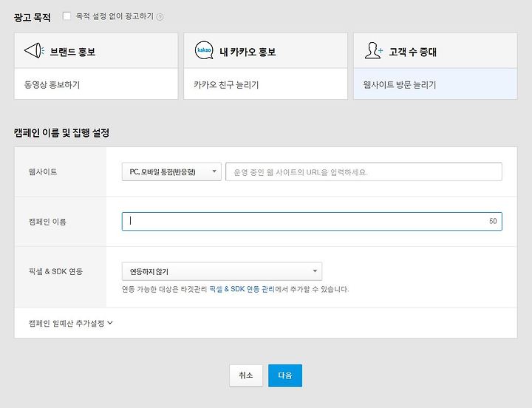The height and width of the screenshot is (408, 532).
Task: Check 목적 설정 없이 광고하기 checkbox
Action: tap(66, 16)
